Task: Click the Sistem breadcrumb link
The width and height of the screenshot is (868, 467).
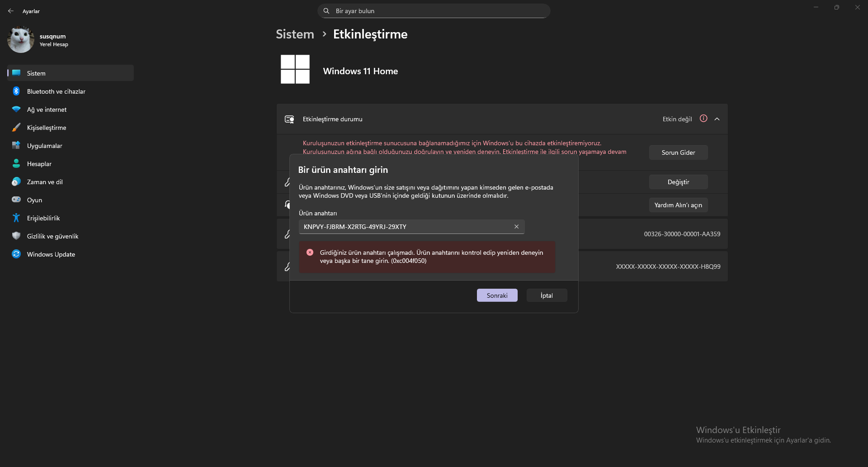Action: pyautogui.click(x=295, y=34)
